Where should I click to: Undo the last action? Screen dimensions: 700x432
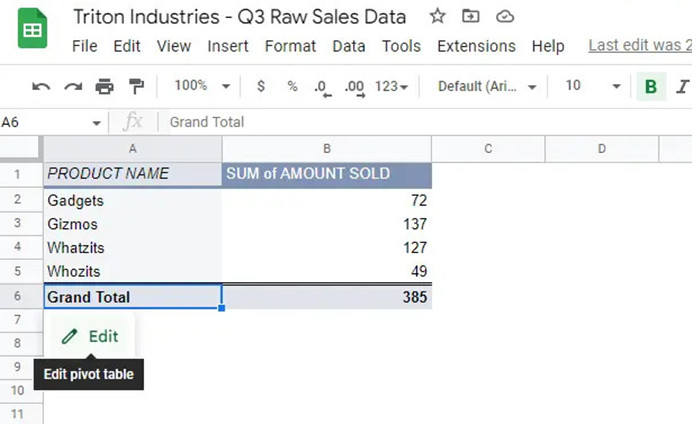(x=41, y=86)
